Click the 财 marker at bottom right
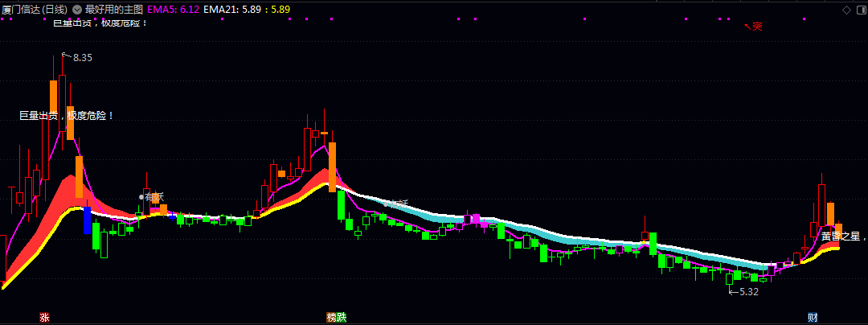The height and width of the screenshot is (325, 868). [x=813, y=317]
